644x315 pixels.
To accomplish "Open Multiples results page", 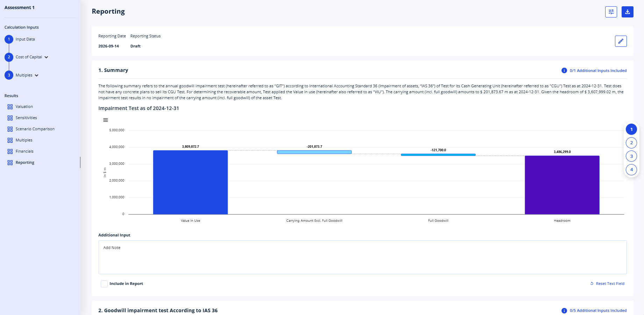I will point(24,140).
